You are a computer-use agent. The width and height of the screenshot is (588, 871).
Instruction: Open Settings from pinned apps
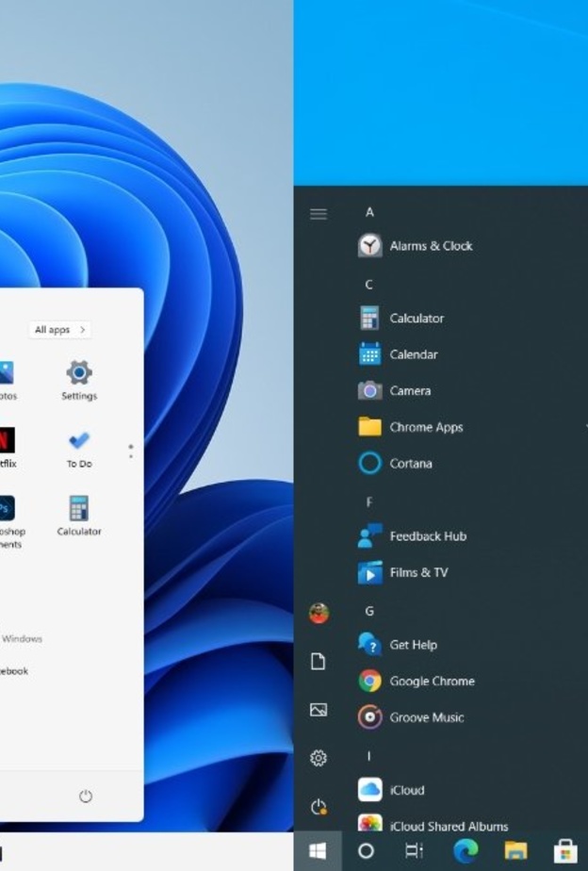click(x=79, y=380)
